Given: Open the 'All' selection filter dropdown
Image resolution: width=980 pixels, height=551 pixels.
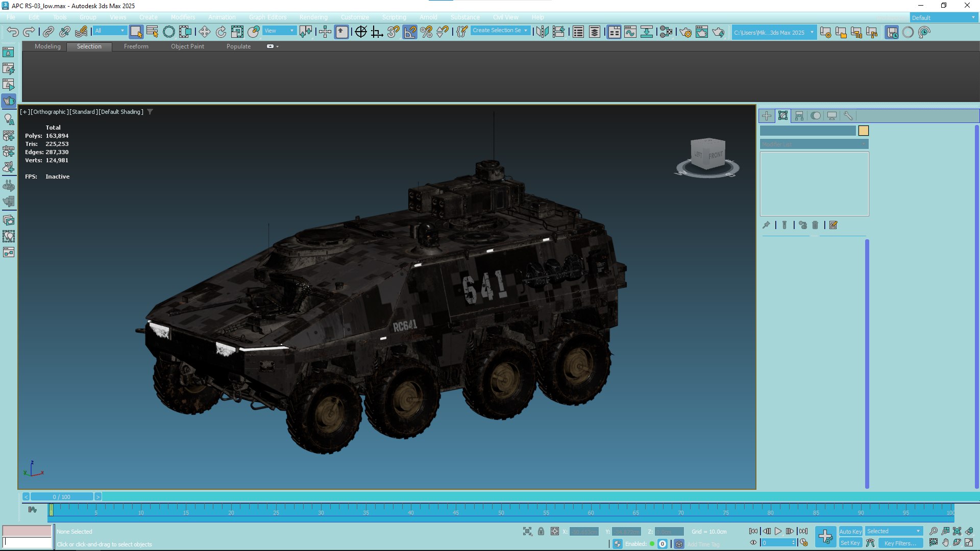Looking at the screenshot, I should point(109,31).
